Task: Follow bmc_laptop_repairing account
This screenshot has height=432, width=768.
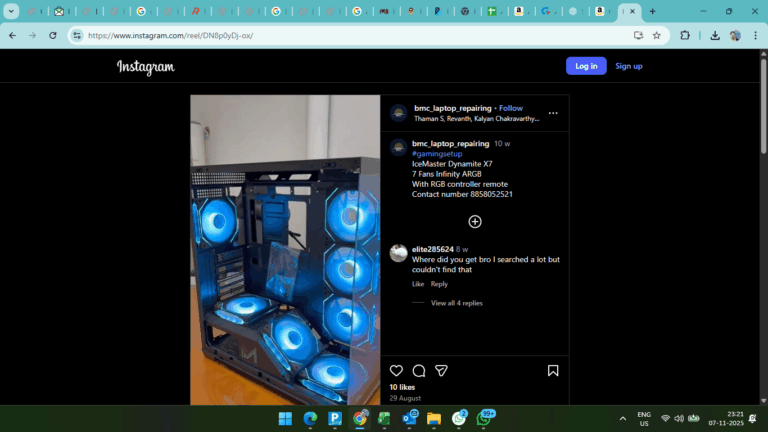Action: [511, 108]
